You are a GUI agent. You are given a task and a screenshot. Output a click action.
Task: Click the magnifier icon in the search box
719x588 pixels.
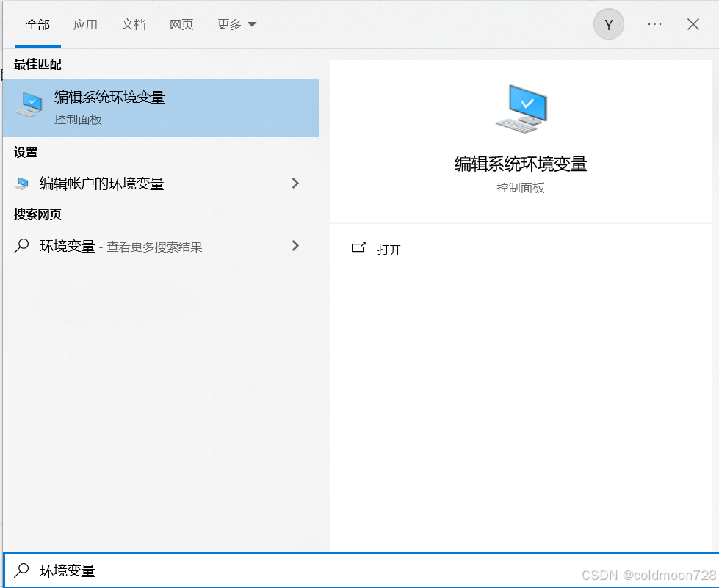point(21,570)
